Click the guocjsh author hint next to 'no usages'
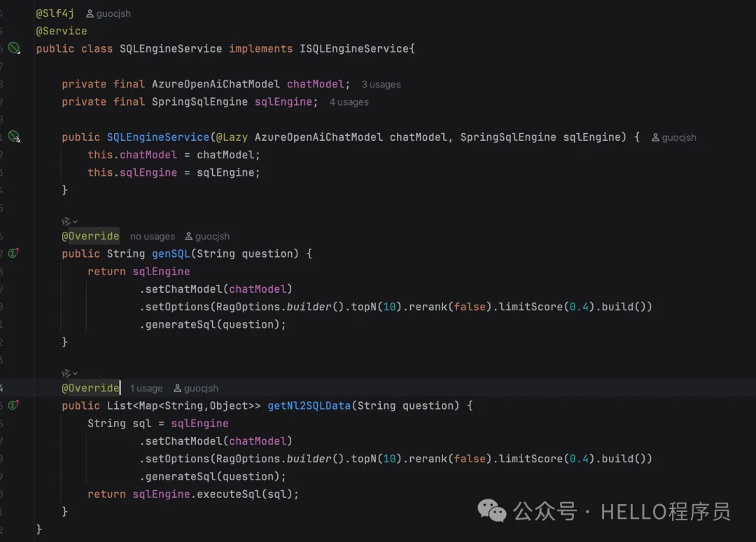This screenshot has height=542, width=756. point(207,237)
